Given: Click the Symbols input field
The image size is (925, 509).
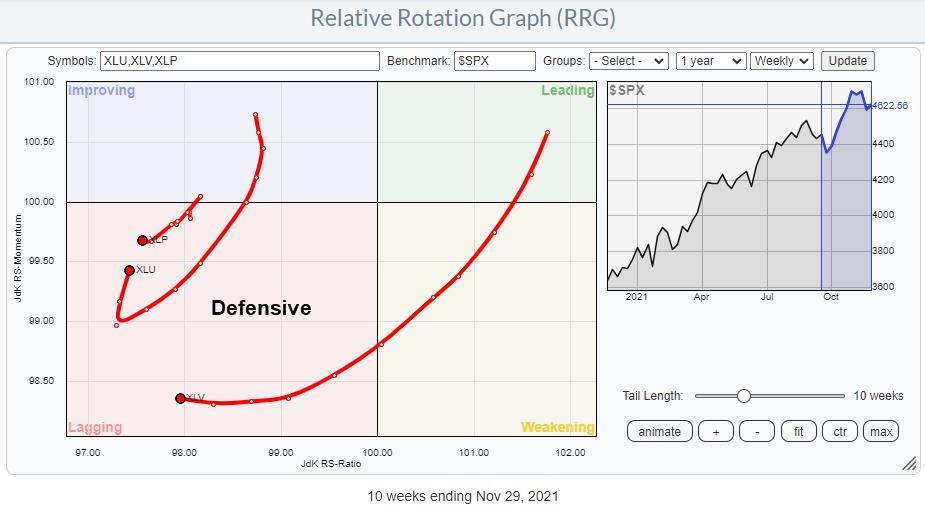Looking at the screenshot, I should pos(239,61).
